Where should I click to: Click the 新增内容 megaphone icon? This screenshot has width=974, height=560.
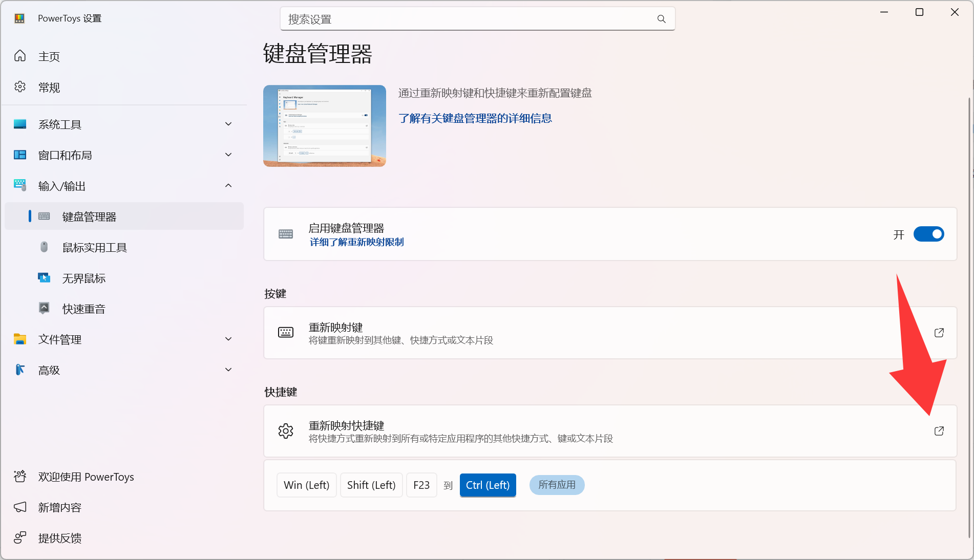tap(20, 507)
